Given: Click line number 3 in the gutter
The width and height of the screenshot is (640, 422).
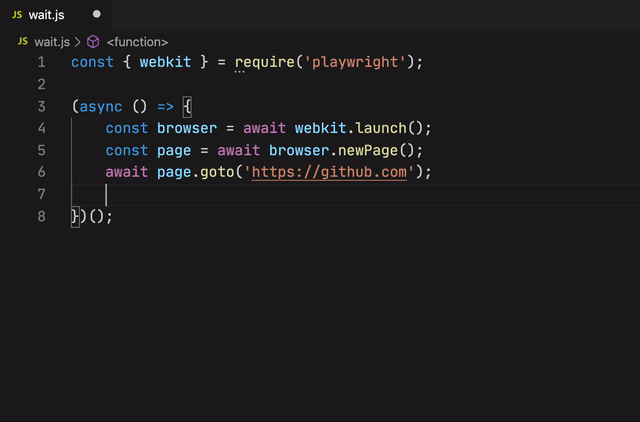Looking at the screenshot, I should (42, 107).
